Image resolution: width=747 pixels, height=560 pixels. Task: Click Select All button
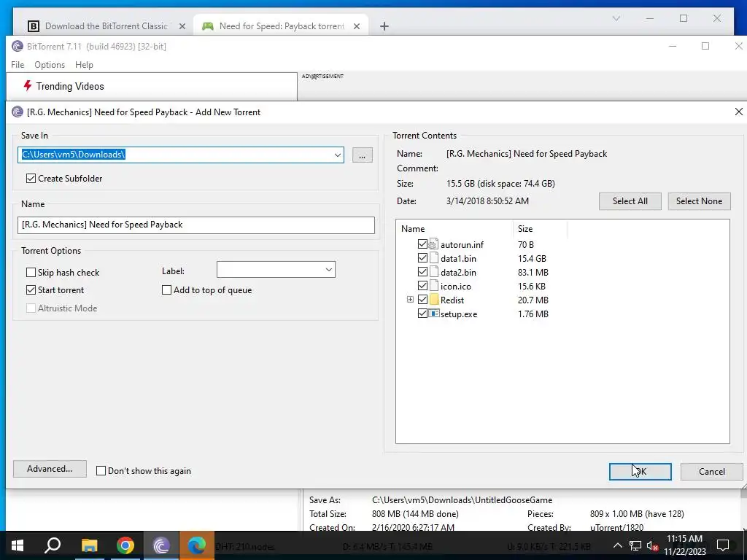point(630,201)
